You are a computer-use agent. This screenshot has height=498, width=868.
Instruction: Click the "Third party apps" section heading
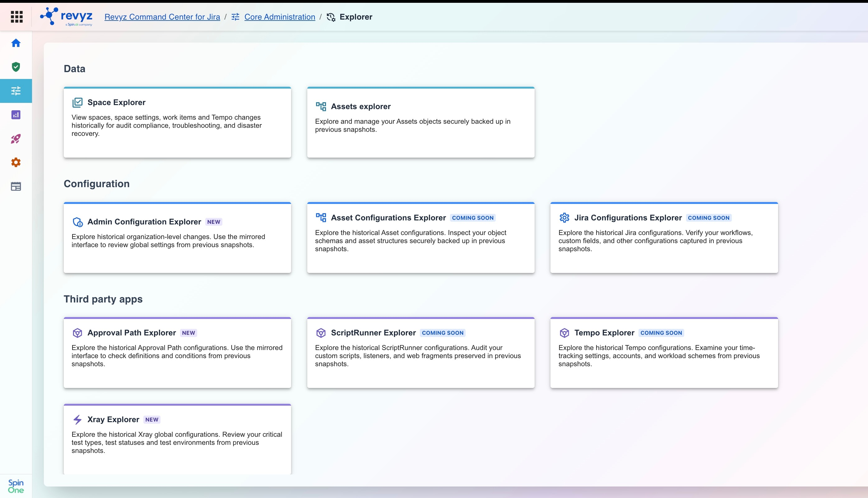tap(103, 299)
